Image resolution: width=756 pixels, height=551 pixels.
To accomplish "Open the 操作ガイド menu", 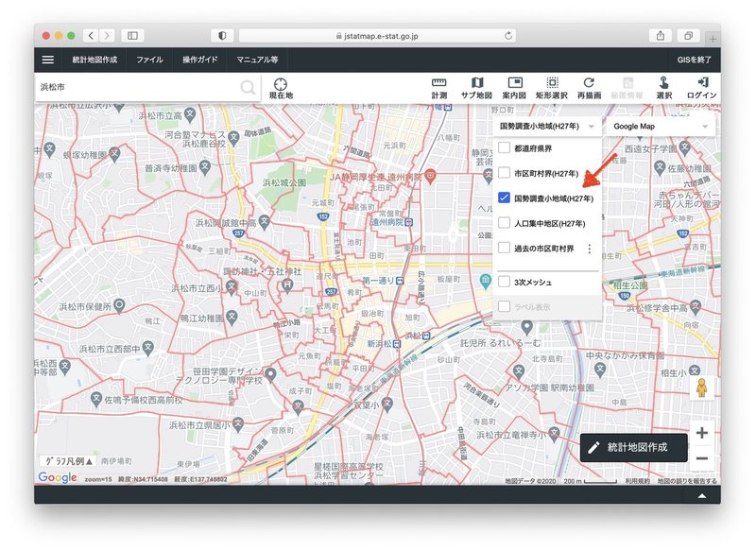I will (x=200, y=60).
